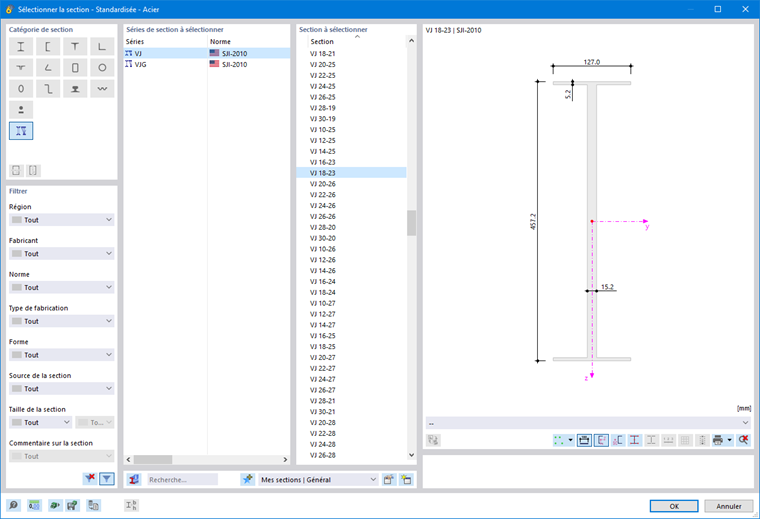The image size is (760, 519).
Task: Click the print icon in preview toolbar
Action: tap(718, 440)
